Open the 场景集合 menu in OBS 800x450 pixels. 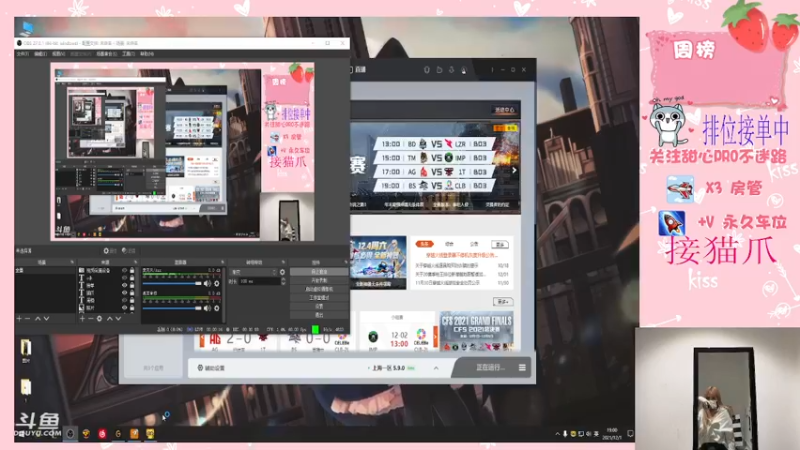click(x=107, y=54)
